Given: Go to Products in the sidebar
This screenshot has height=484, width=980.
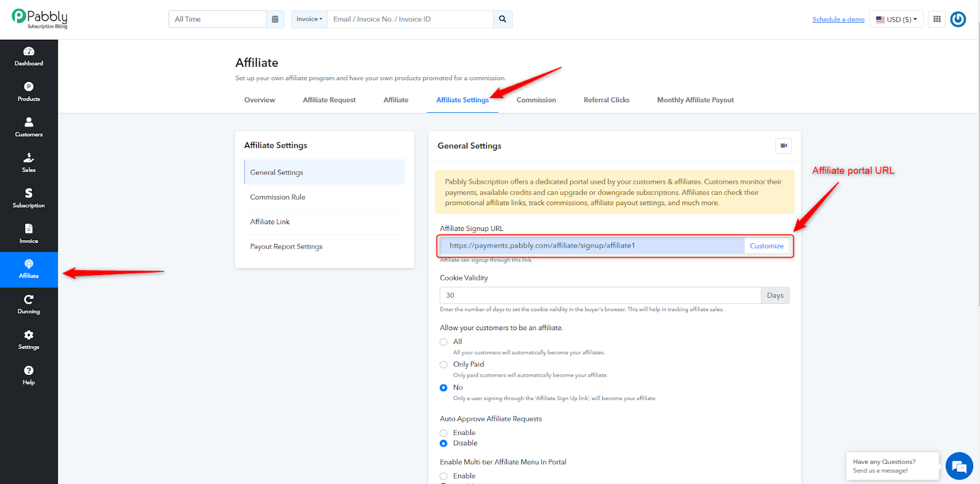Looking at the screenshot, I should pyautogui.click(x=29, y=92).
